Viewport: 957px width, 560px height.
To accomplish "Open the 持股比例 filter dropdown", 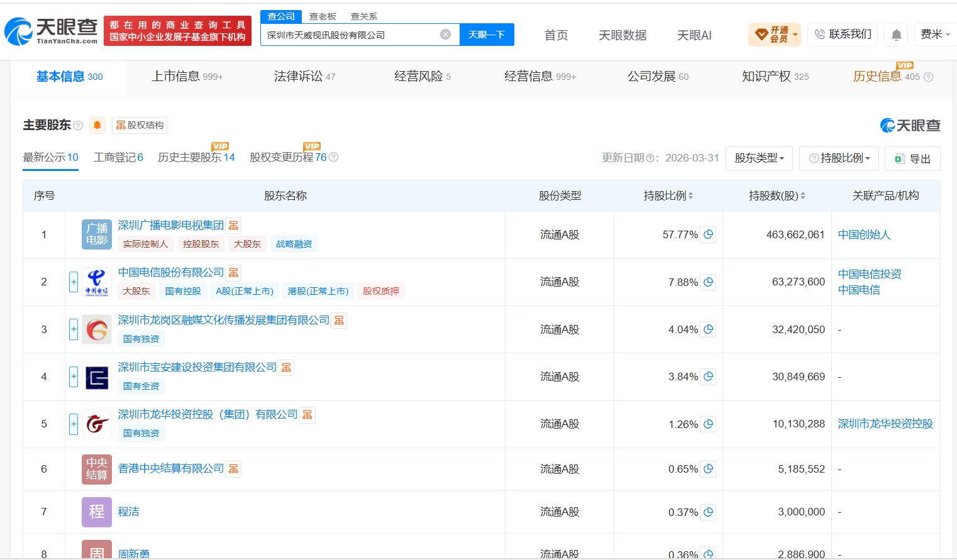I will [x=839, y=158].
